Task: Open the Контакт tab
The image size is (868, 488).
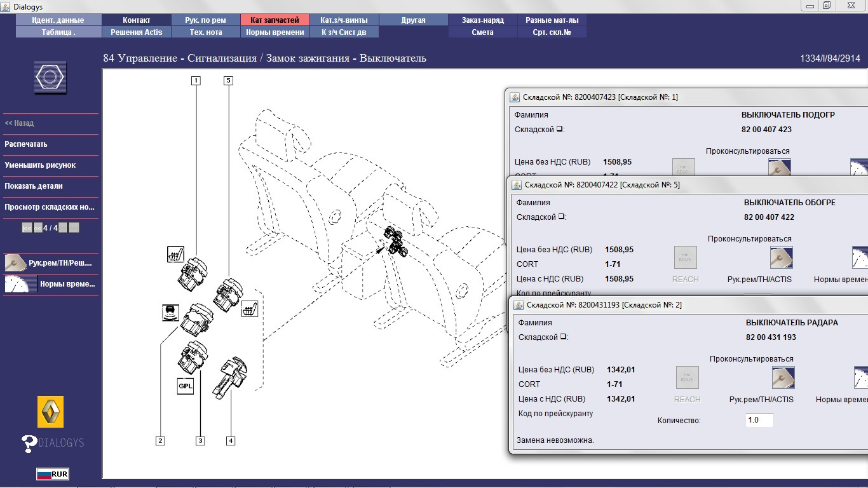Action: (x=137, y=20)
